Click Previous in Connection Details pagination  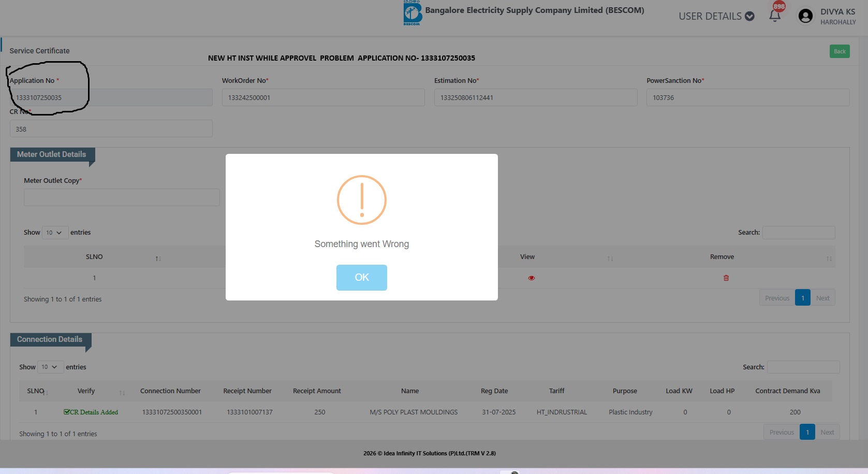[782, 432]
